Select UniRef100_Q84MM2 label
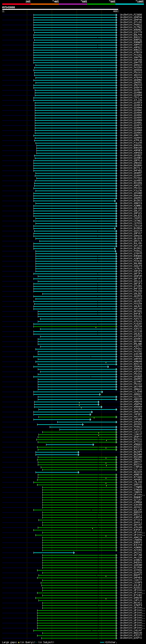146x644 pixels. point(131,80)
